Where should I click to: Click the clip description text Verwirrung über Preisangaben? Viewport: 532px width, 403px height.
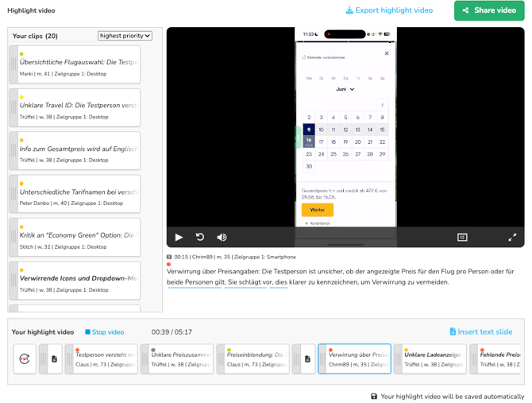click(341, 277)
